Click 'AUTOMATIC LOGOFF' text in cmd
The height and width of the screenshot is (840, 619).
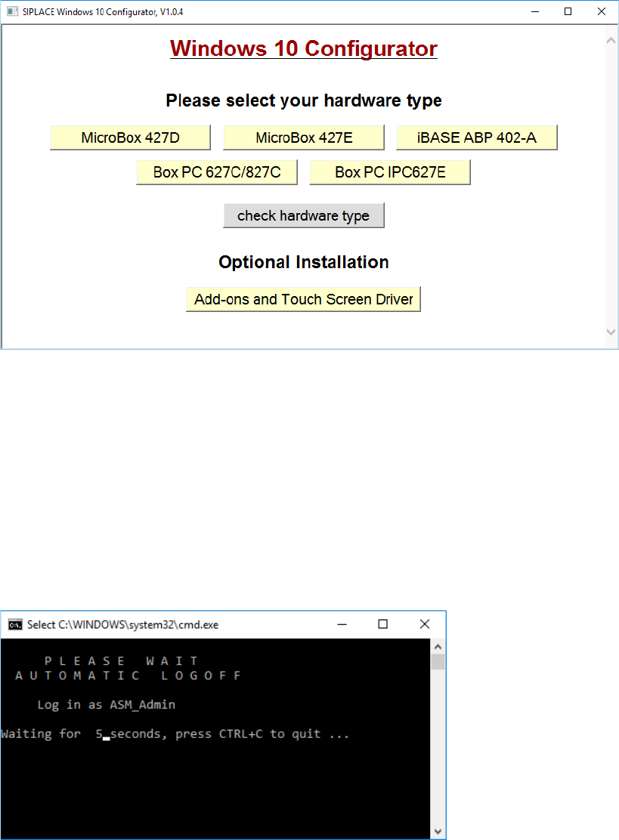pos(128,675)
